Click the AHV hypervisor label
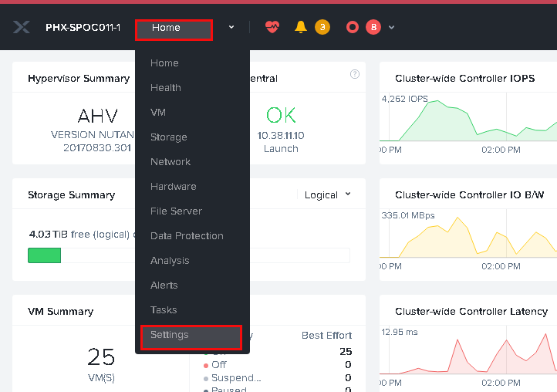Screen dimensions: 557x392 pyautogui.click(x=98, y=116)
